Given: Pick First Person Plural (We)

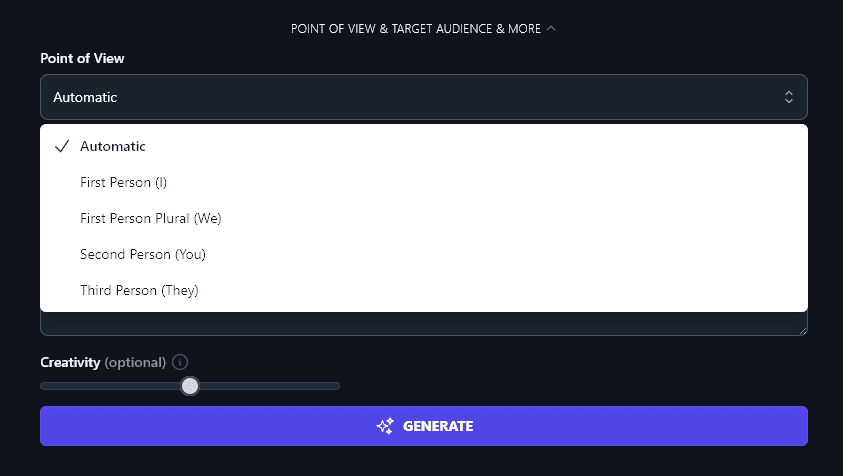Looking at the screenshot, I should 150,218.
